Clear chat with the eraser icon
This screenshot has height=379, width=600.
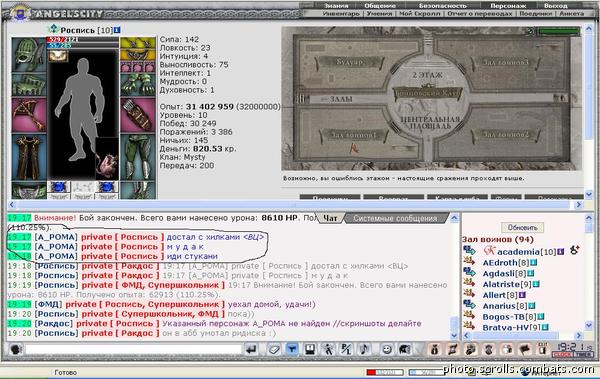coord(273,349)
